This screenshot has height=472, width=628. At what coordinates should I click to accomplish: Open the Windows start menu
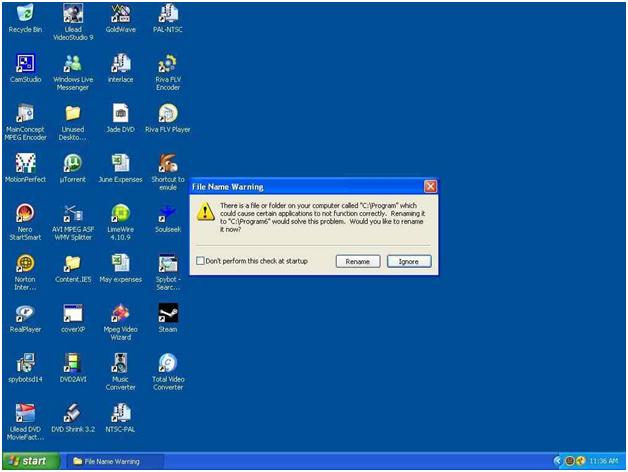pos(31,461)
